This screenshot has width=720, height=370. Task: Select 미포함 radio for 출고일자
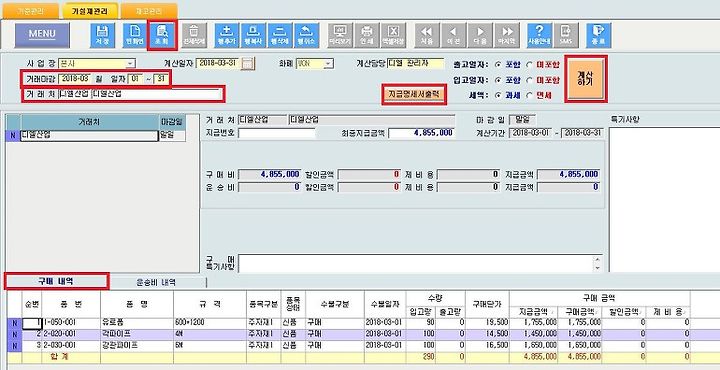click(529, 65)
